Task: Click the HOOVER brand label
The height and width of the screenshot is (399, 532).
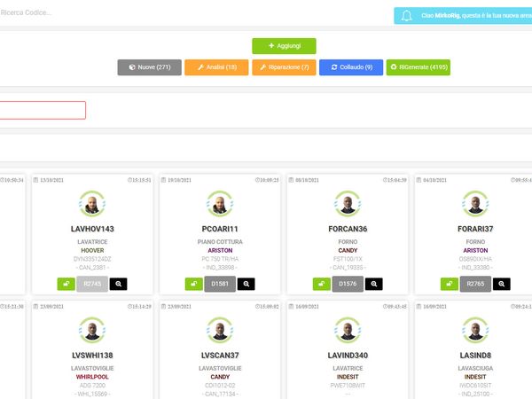Action: pyautogui.click(x=92, y=250)
